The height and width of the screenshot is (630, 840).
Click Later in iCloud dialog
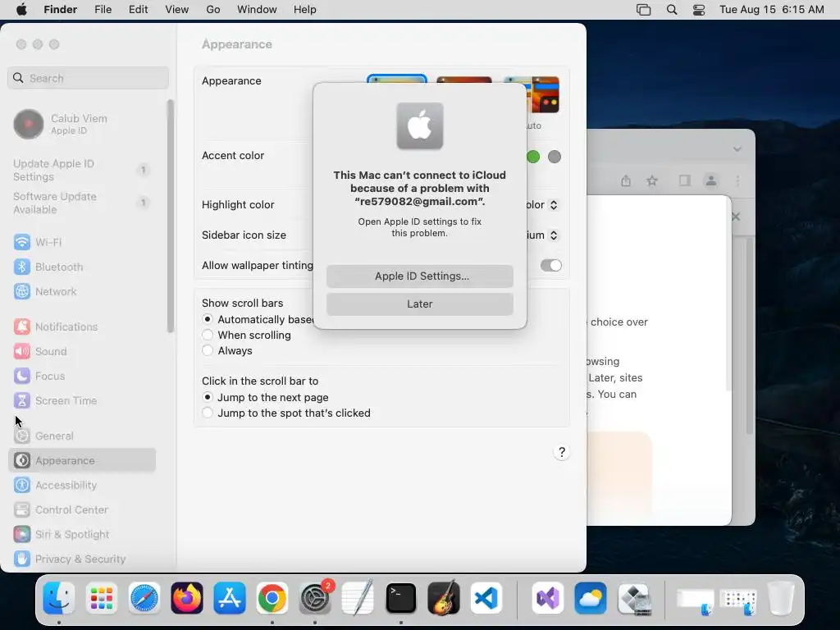[x=420, y=304]
